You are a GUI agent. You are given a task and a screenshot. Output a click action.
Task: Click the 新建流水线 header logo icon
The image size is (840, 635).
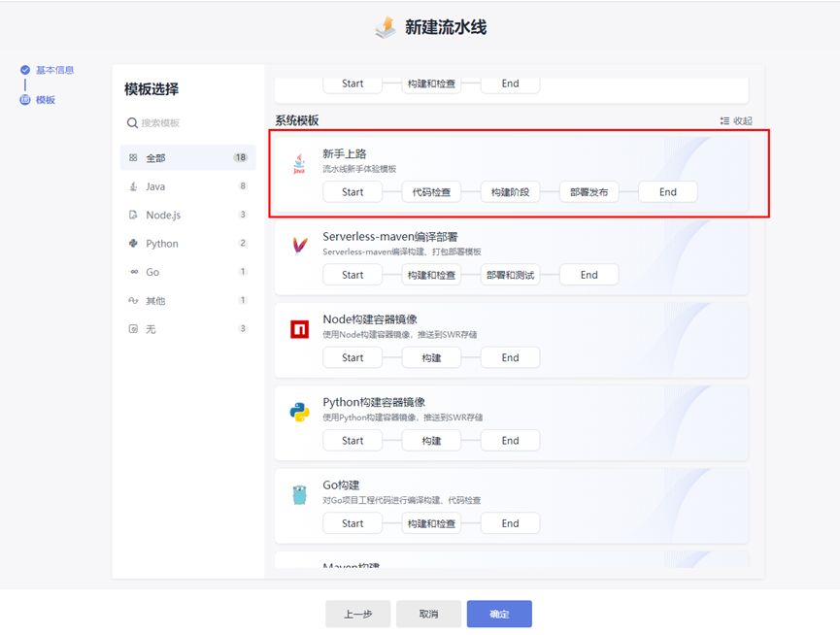386,27
